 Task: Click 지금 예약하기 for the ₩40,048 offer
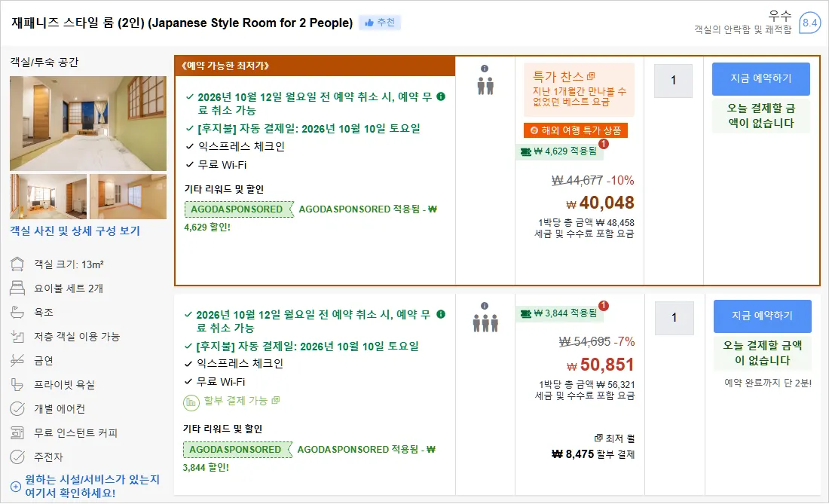tap(761, 78)
